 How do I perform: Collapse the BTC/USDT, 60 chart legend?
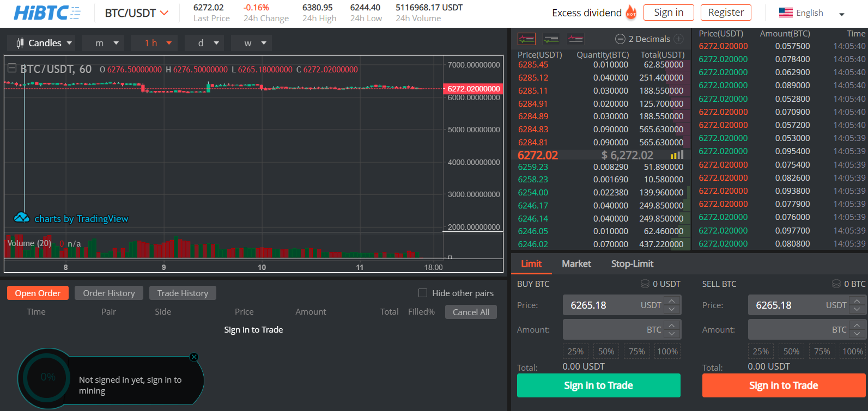click(x=12, y=69)
